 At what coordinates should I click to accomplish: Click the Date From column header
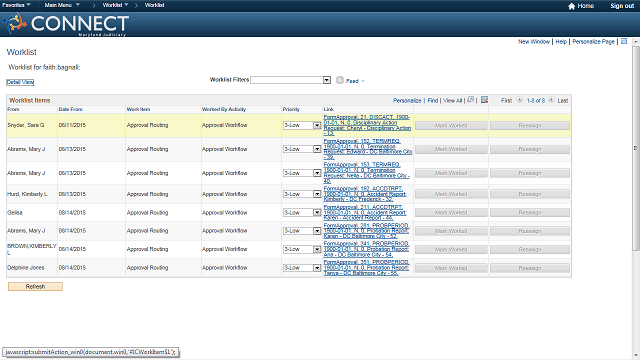pyautogui.click(x=71, y=109)
